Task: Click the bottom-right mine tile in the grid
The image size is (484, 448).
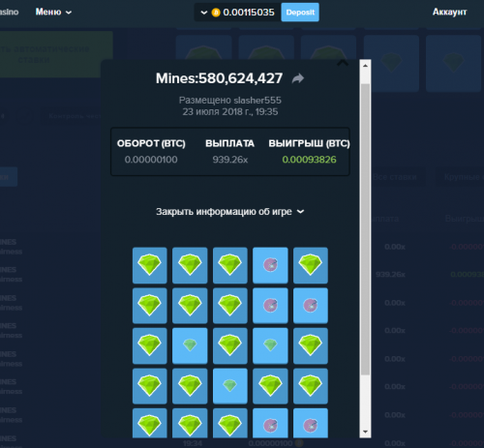Action: 311,423
